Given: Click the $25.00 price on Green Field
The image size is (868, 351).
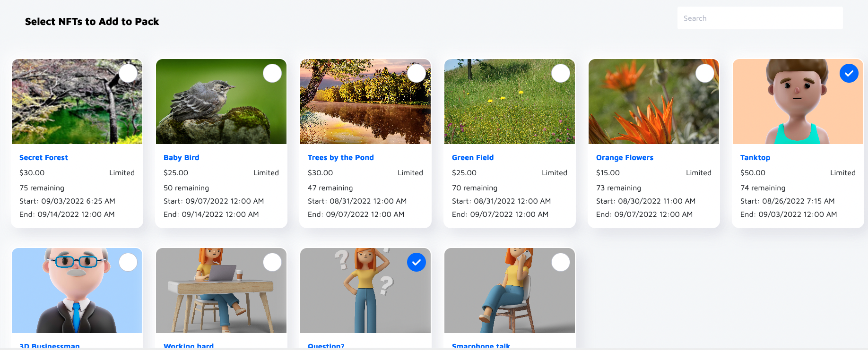Looking at the screenshot, I should (464, 173).
